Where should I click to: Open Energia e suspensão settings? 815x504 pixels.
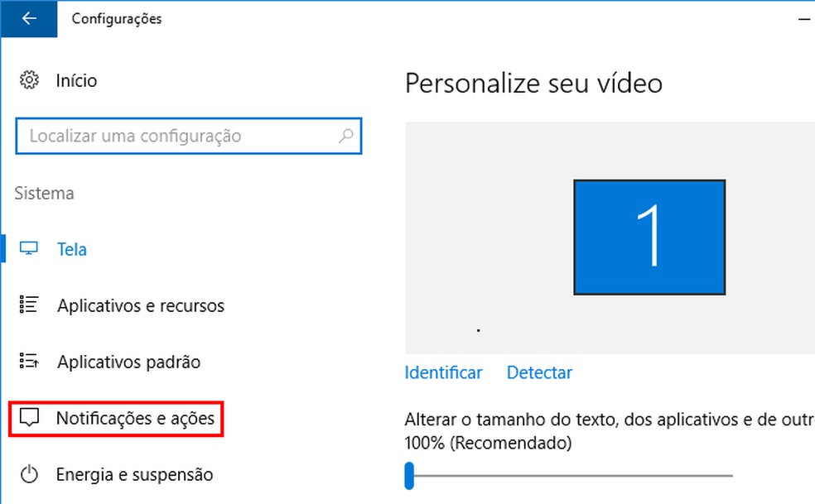[x=134, y=474]
